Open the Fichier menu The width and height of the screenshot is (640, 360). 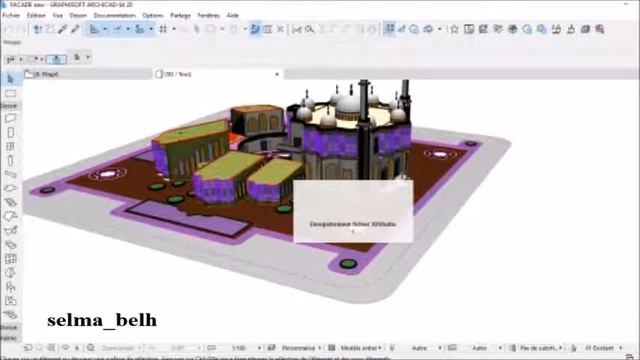tap(11, 16)
